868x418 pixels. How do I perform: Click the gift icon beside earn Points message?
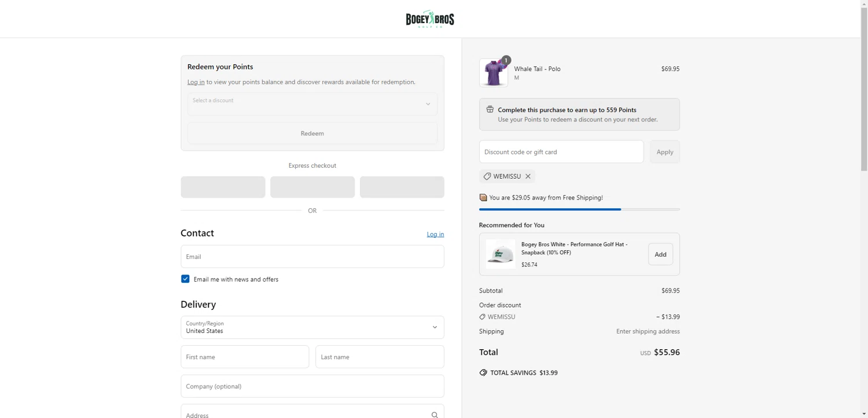point(490,109)
